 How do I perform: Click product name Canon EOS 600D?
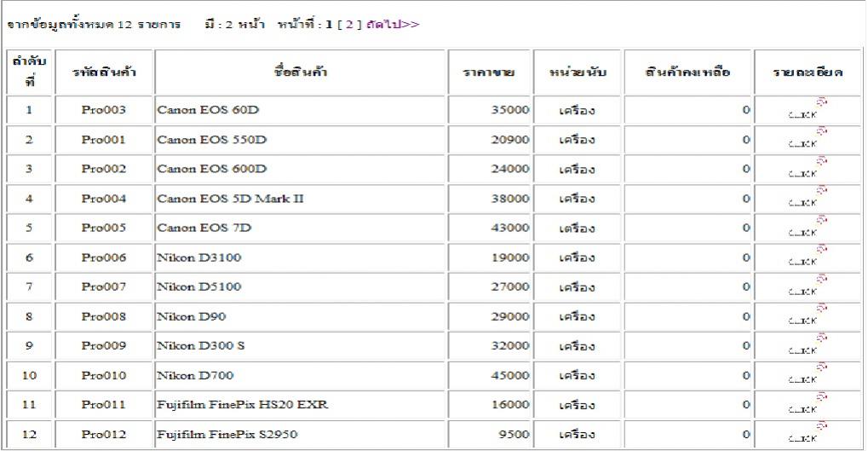pos(212,169)
